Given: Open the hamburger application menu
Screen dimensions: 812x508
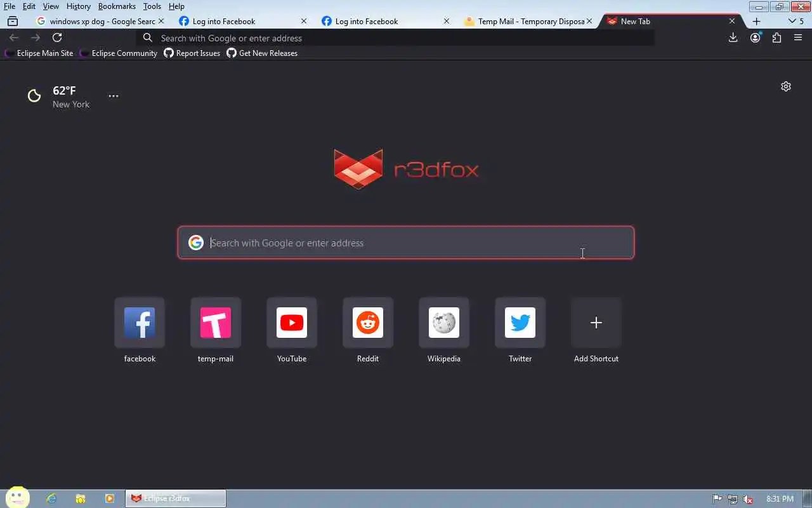Looking at the screenshot, I should (x=798, y=37).
